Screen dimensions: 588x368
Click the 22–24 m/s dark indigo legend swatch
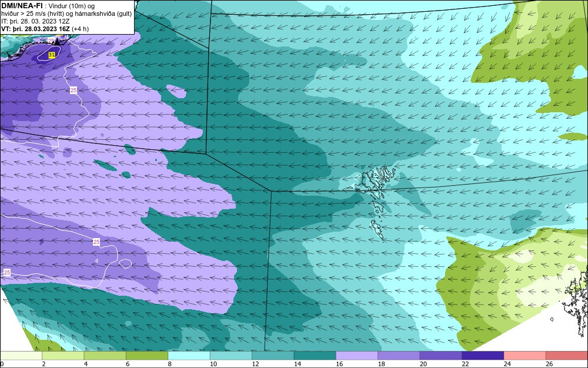pos(483,356)
